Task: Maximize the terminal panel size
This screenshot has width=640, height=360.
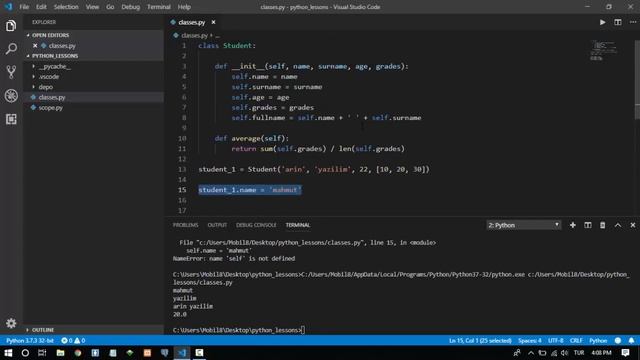Action: [618, 225]
